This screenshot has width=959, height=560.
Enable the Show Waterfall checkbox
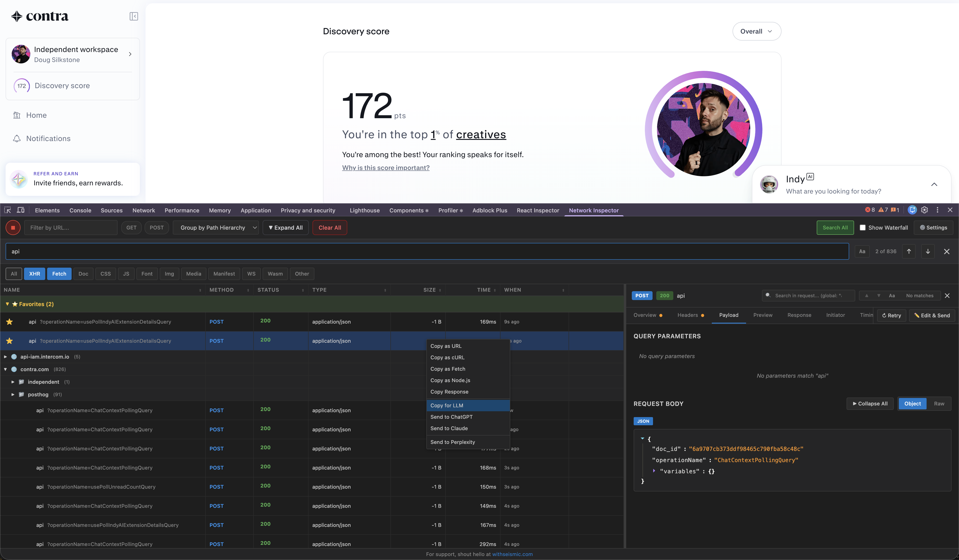point(863,228)
